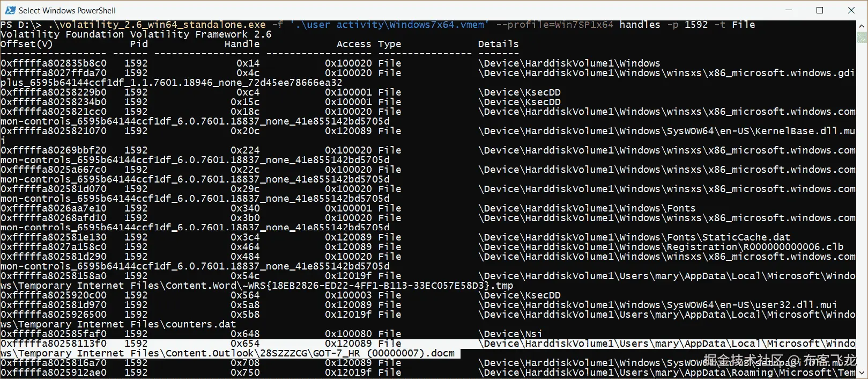This screenshot has height=379, width=868.
Task: Click offset 0xfffffa80258158a0
Action: [x=54, y=276]
